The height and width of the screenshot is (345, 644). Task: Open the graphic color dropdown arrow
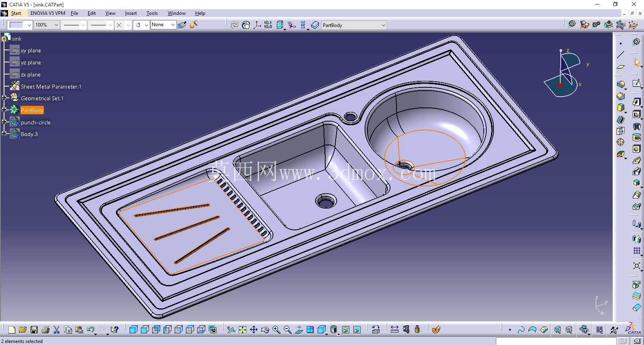(x=29, y=25)
